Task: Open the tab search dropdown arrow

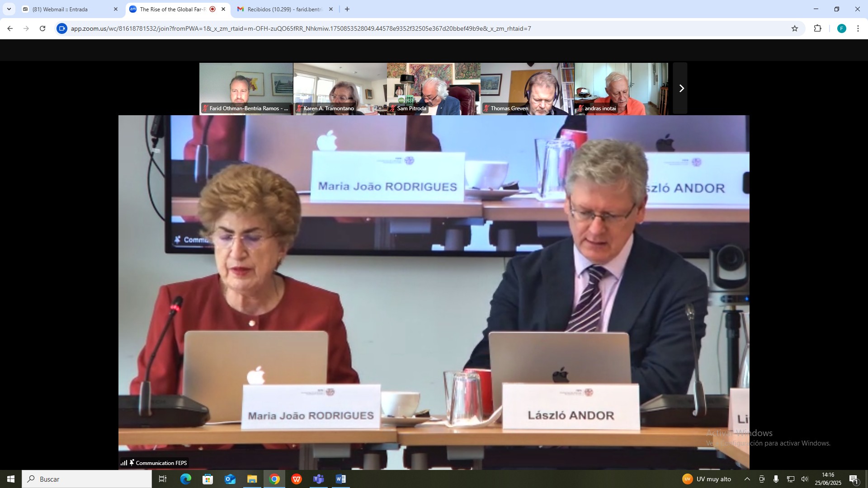Action: click(9, 9)
